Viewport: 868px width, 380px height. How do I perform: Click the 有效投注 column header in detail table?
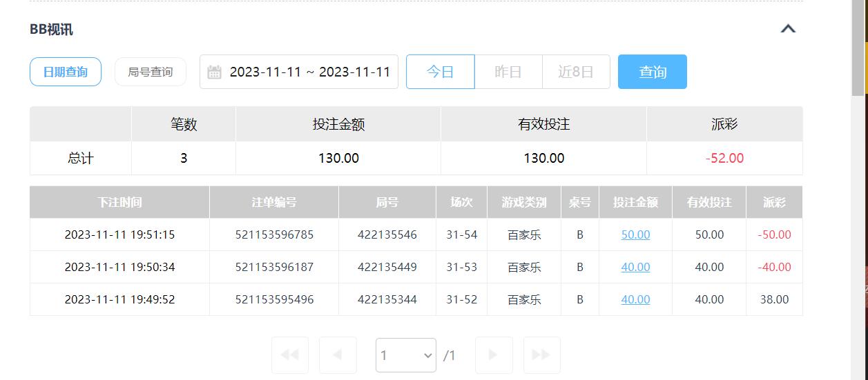(x=709, y=202)
